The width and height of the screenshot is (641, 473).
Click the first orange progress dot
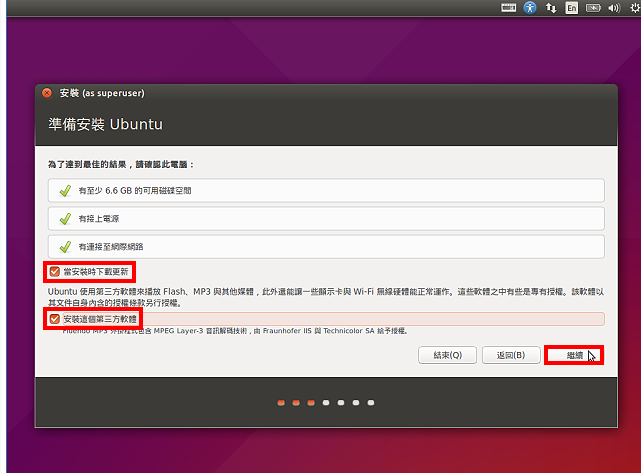coord(281,403)
